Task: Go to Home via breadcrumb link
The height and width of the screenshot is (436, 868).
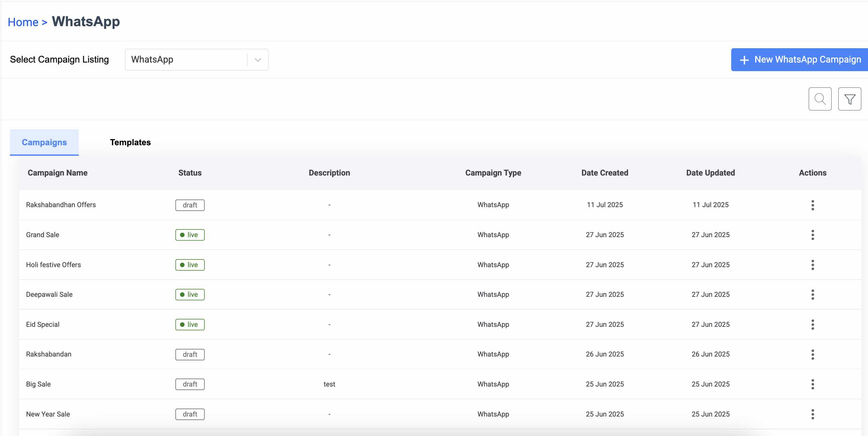Action: click(x=23, y=22)
